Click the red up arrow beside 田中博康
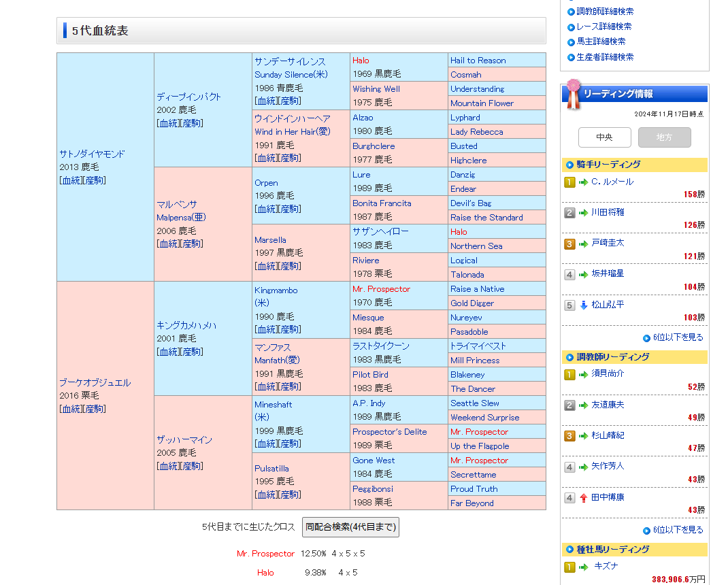 pyautogui.click(x=583, y=498)
